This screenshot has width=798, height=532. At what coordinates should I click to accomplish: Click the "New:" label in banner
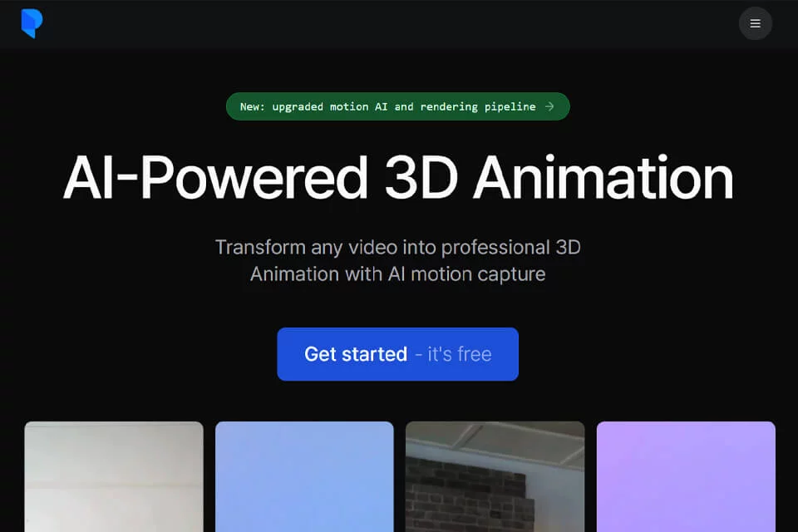[253, 106]
